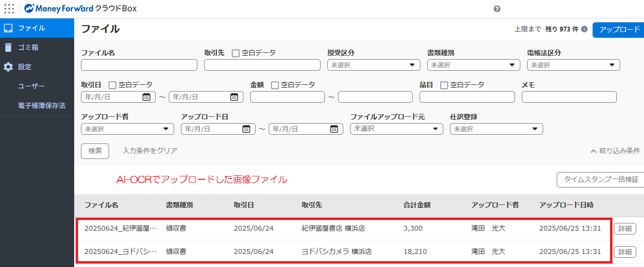Click 入力条件をクリア link
644x267 pixels.
coord(150,151)
